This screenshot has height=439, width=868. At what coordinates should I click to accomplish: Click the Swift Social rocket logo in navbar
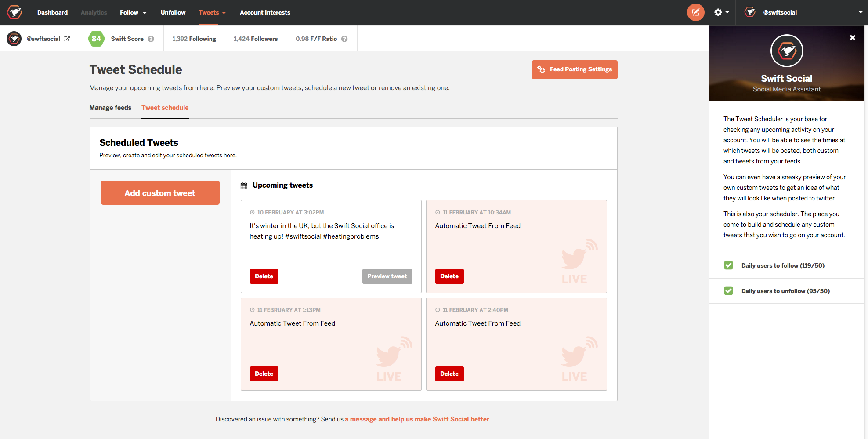[14, 12]
